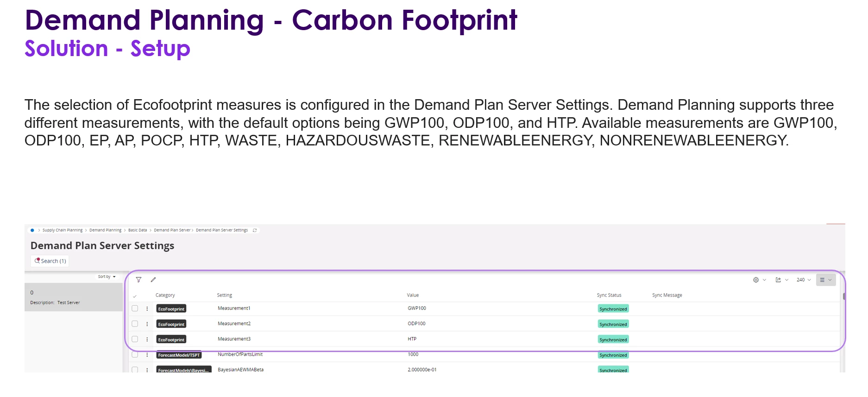
Task: Open row menu for Measurement3 setting
Action: (x=147, y=339)
